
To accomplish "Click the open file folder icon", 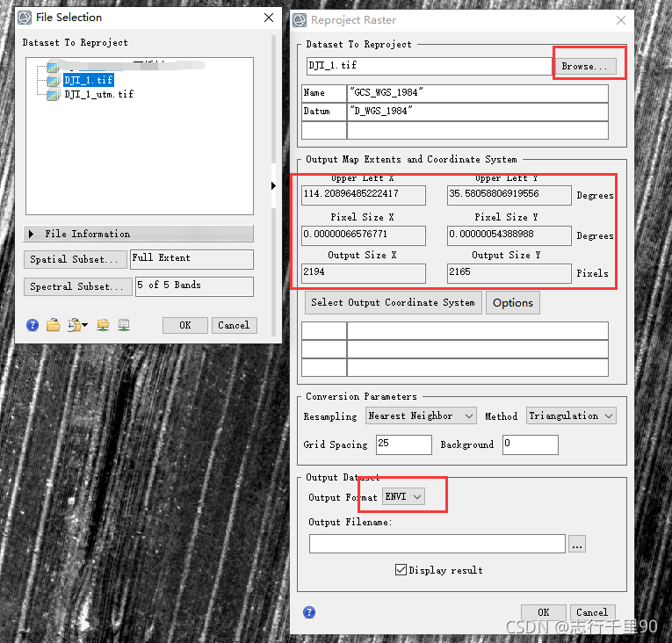I will tap(54, 325).
